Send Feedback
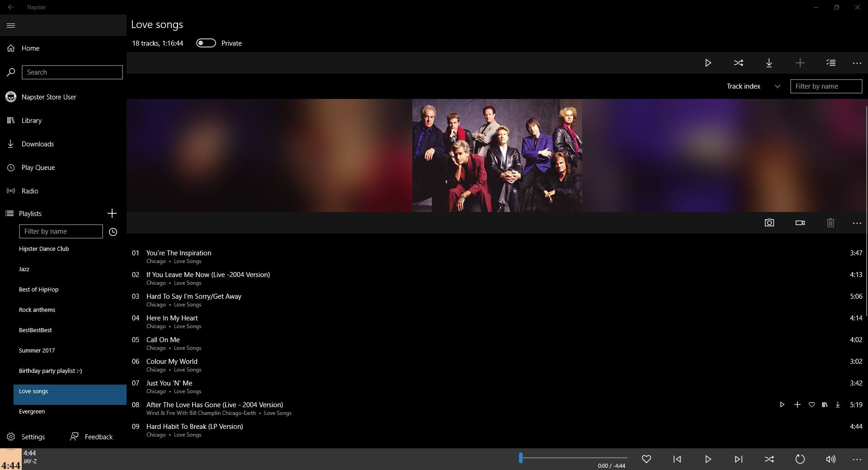 tap(91, 437)
